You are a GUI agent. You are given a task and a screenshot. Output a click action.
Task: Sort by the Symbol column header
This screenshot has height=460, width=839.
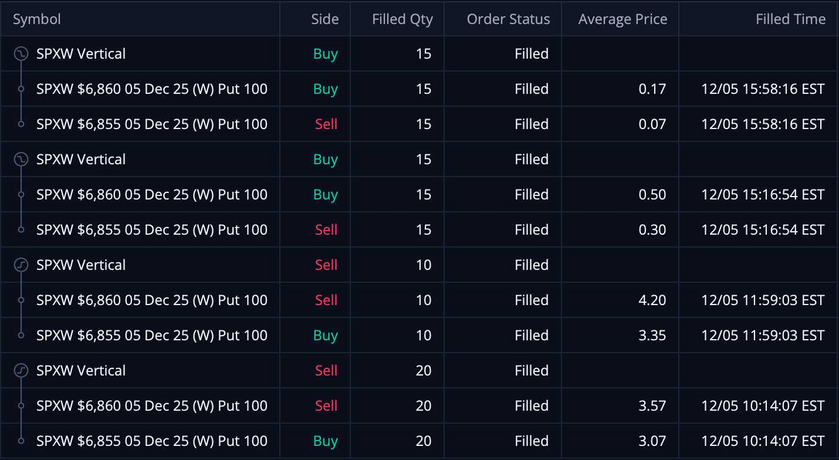[37, 19]
